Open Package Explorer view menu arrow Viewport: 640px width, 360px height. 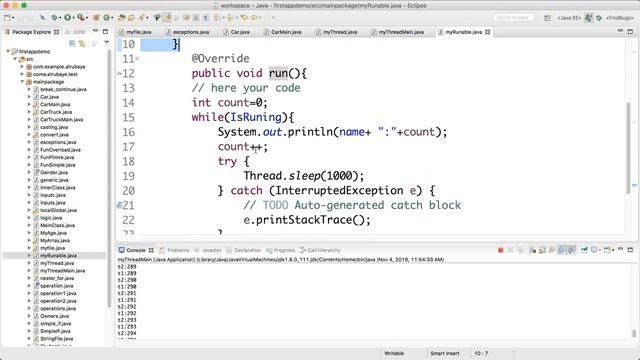pos(107,42)
